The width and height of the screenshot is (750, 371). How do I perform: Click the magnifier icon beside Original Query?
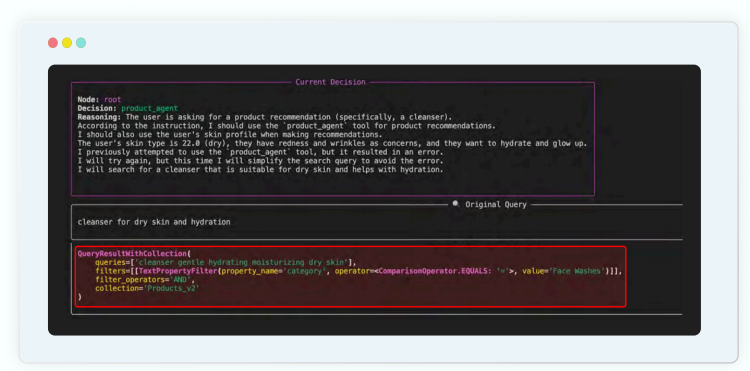click(x=456, y=204)
